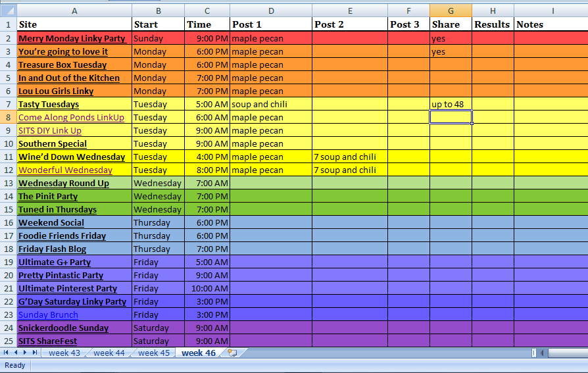Select the "Notes" header cell
Image resolution: width=588 pixels, height=373 pixels.
(x=551, y=24)
